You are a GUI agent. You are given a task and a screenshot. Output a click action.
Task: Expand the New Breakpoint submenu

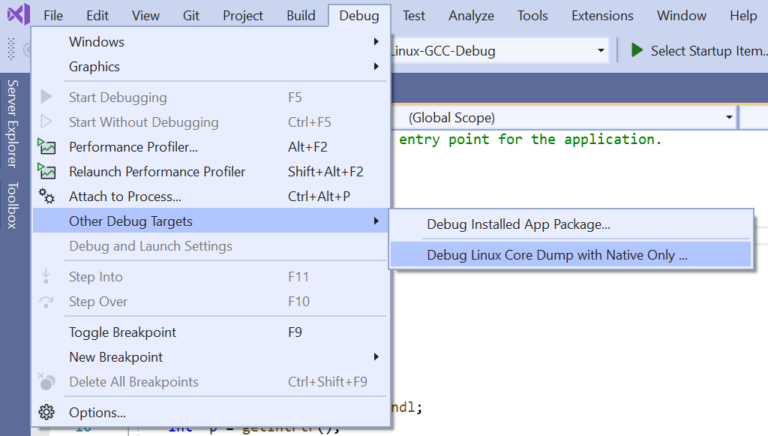click(376, 357)
